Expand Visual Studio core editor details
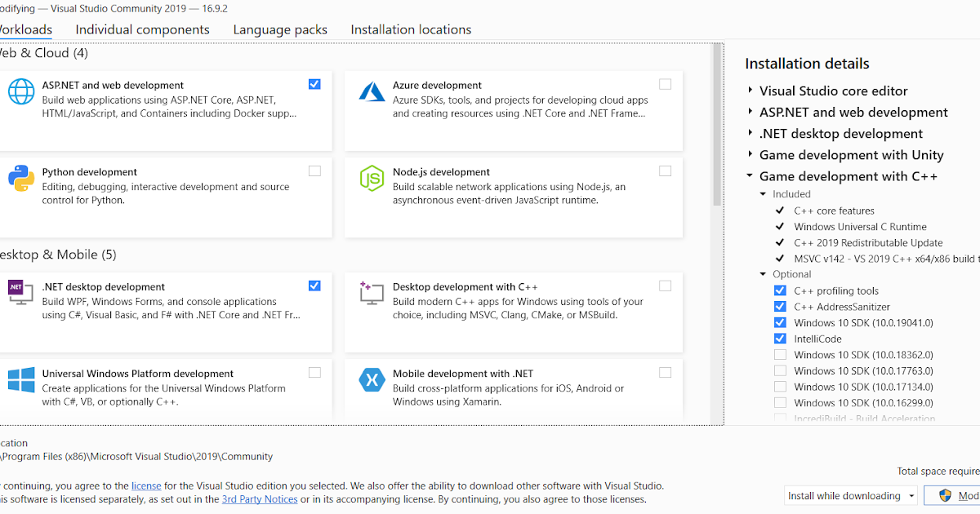The image size is (980, 514). [x=751, y=91]
